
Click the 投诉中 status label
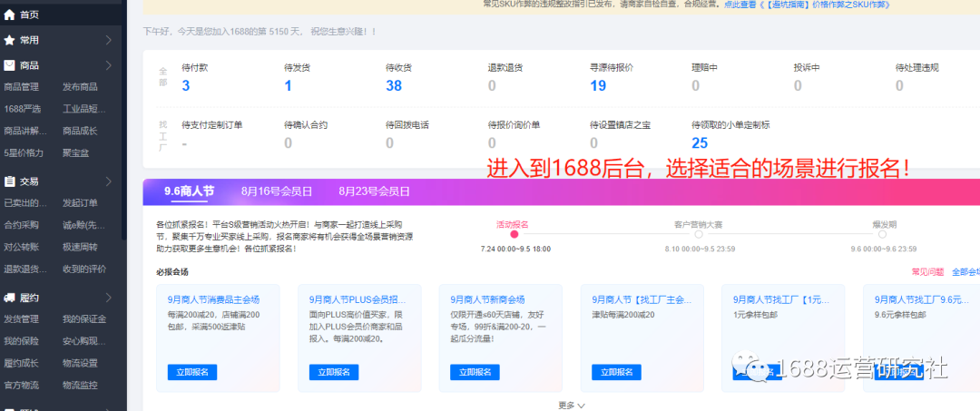tap(807, 67)
